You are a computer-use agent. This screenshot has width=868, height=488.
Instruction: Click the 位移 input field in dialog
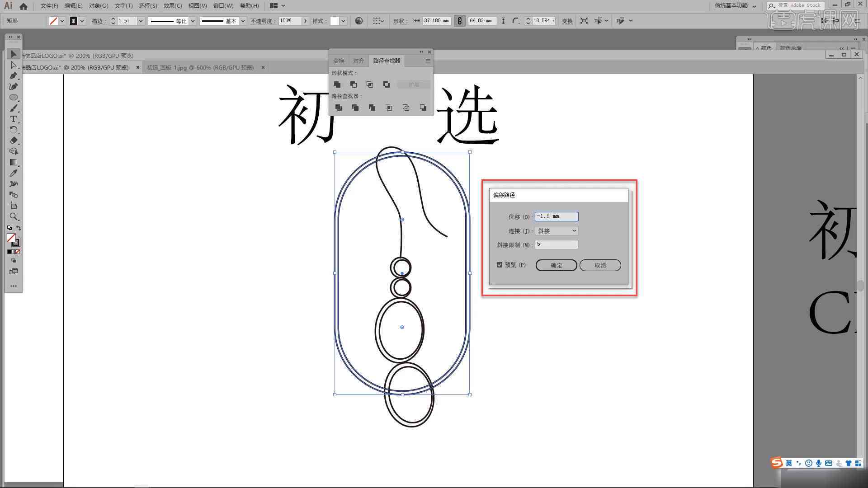click(556, 216)
